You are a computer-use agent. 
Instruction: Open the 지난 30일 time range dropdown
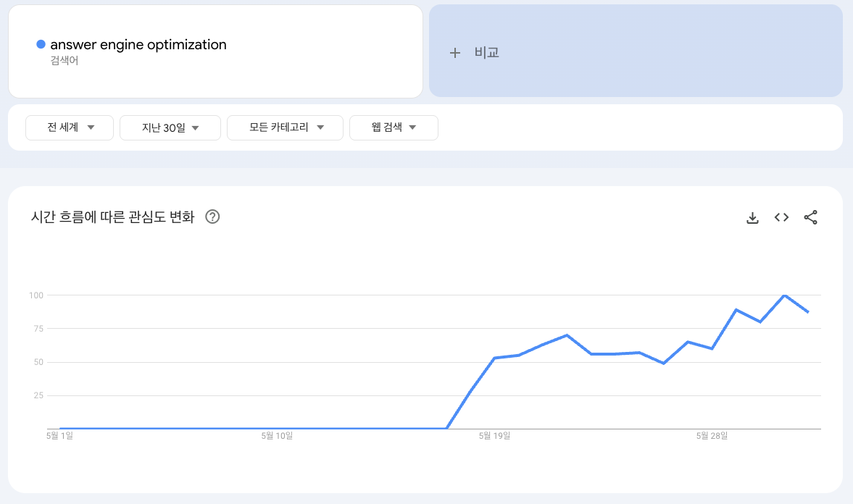(x=170, y=127)
